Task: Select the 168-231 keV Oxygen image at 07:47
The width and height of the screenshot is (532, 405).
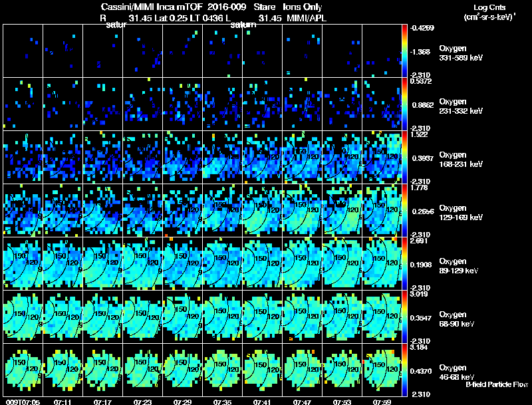Action: [303, 157]
